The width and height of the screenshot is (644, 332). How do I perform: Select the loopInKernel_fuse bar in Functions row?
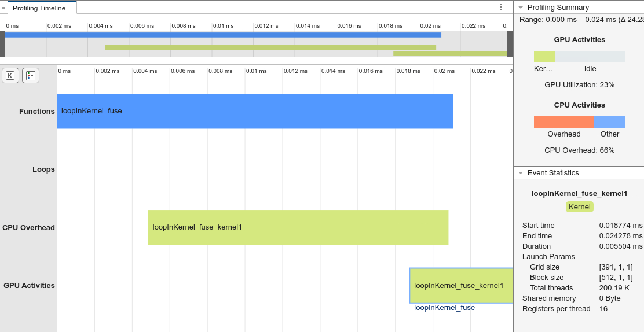tap(255, 111)
